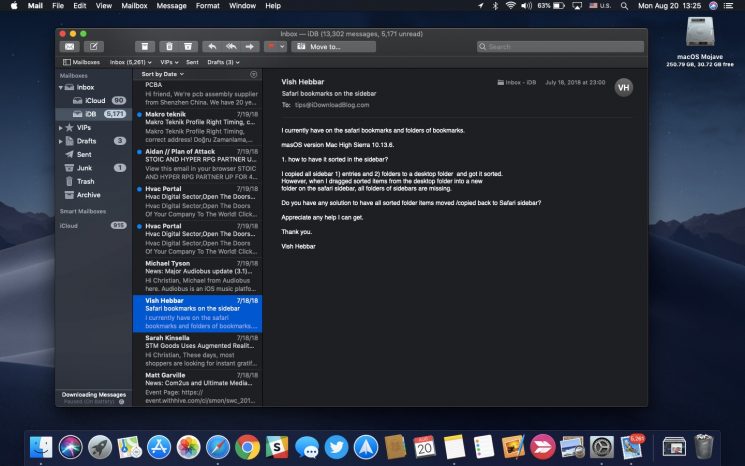Click the VH sender avatar
Viewport: 745px width, 466px height.
pos(623,88)
